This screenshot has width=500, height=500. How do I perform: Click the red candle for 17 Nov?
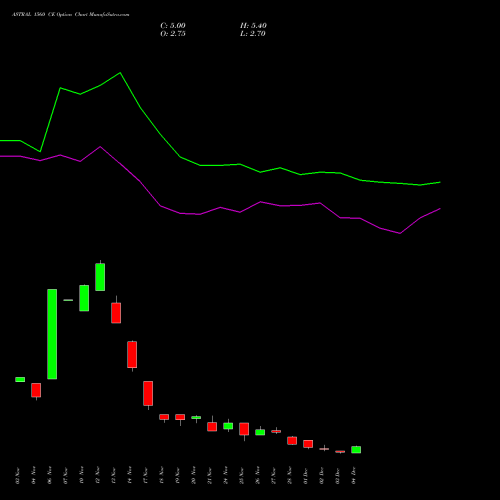point(148,393)
